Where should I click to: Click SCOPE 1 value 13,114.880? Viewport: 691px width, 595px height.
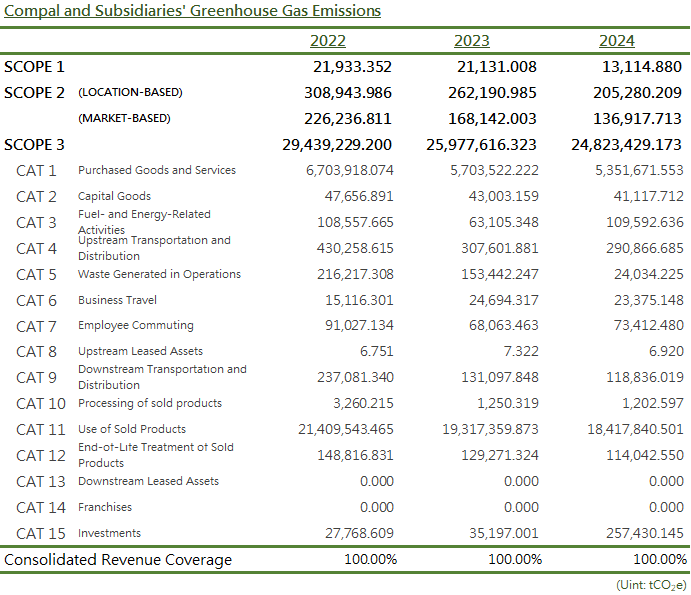(x=642, y=67)
